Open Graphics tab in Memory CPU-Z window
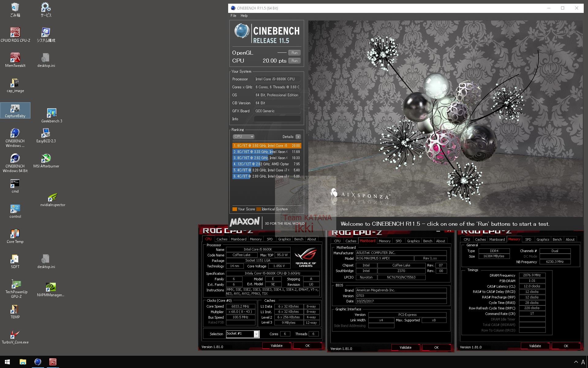This screenshot has height=368, width=588. 543,240
